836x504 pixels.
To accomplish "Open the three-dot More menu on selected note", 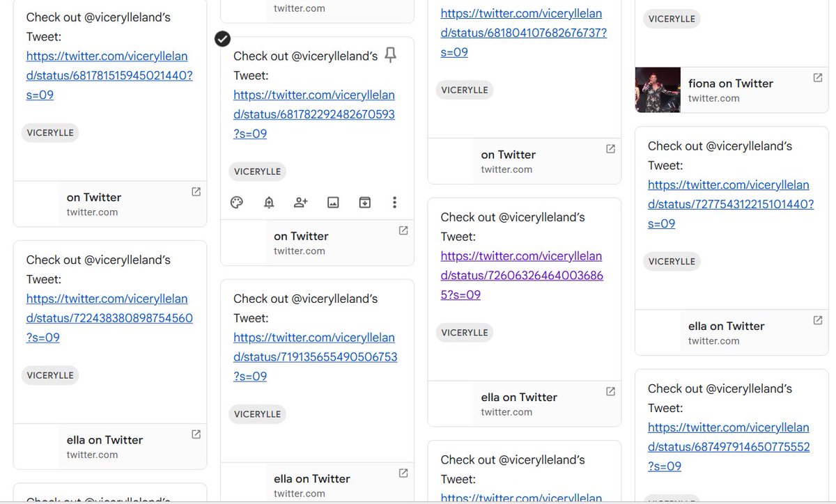I will click(395, 203).
